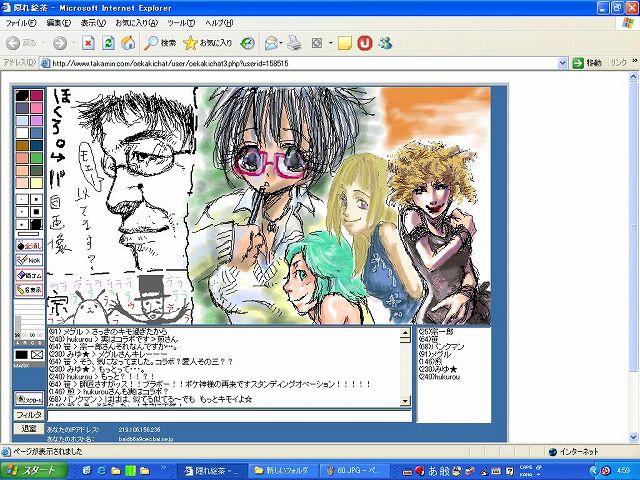
Task: Click the chat log scroll-down arrow
Action: click(405, 401)
